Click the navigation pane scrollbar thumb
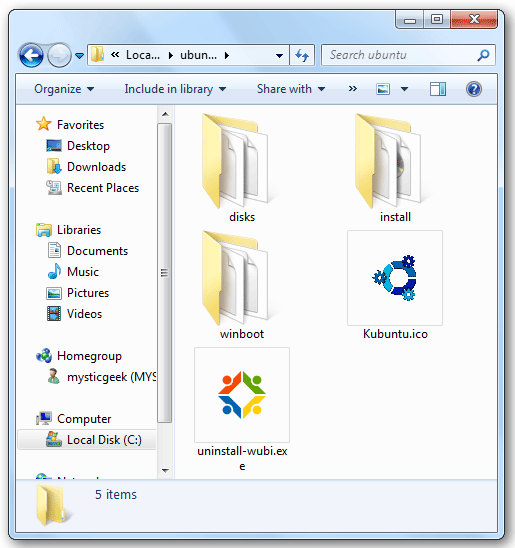Screen dimensions: 515x548 [165, 273]
